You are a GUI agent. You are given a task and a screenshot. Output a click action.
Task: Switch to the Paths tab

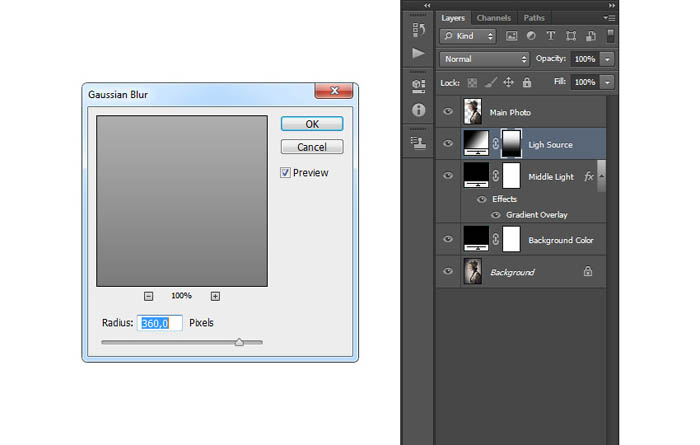tap(534, 18)
